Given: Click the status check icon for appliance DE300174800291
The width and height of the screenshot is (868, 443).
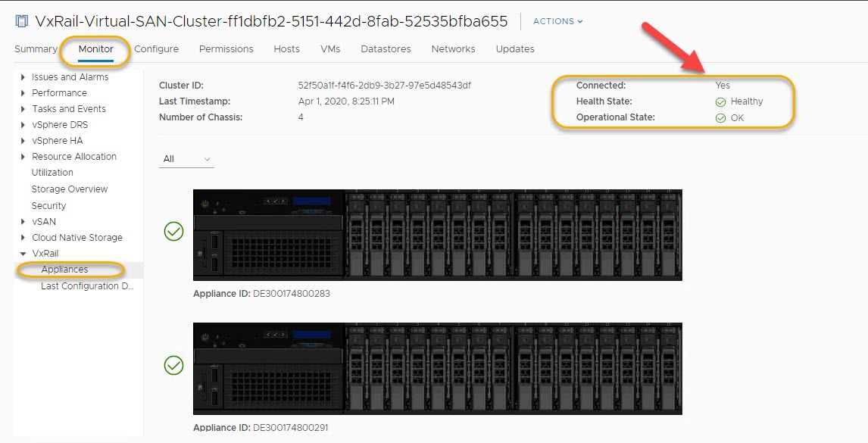Looking at the screenshot, I should tap(173, 365).
